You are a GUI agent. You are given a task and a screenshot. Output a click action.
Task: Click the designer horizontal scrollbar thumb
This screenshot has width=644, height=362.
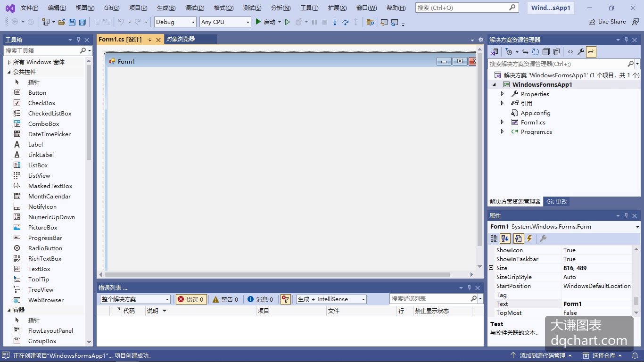277,274
